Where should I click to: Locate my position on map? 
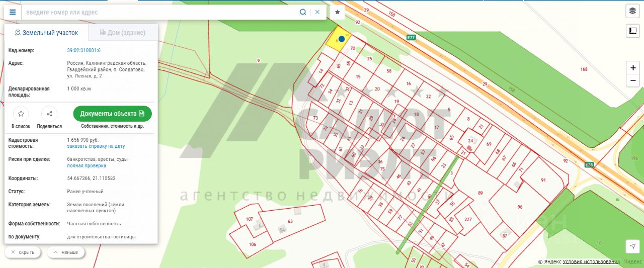click(632, 246)
